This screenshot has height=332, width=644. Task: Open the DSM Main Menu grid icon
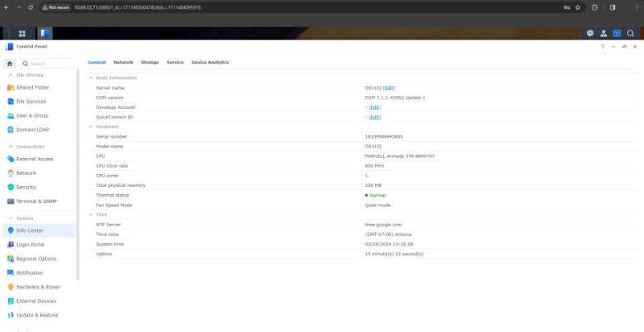[23, 33]
